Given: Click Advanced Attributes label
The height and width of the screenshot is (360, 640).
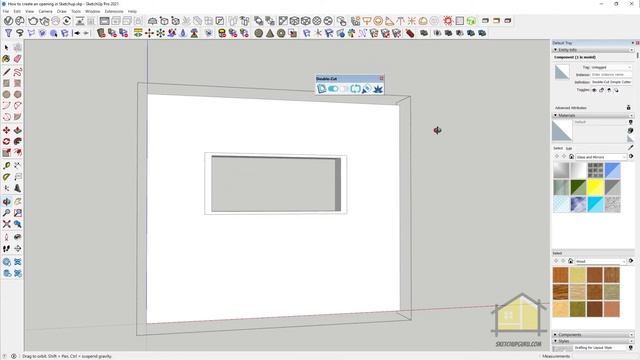Looking at the screenshot, I should pyautogui.click(x=571, y=108).
